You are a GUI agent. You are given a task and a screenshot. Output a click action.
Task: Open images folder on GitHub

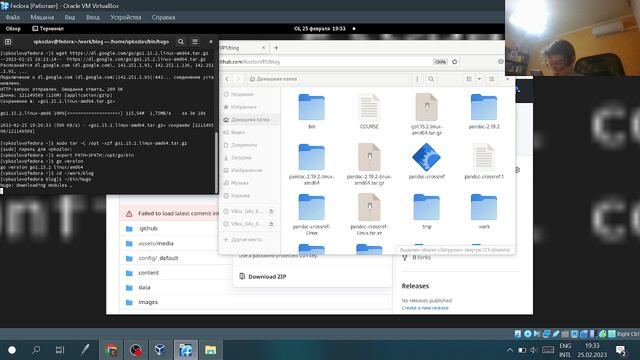tap(148, 302)
